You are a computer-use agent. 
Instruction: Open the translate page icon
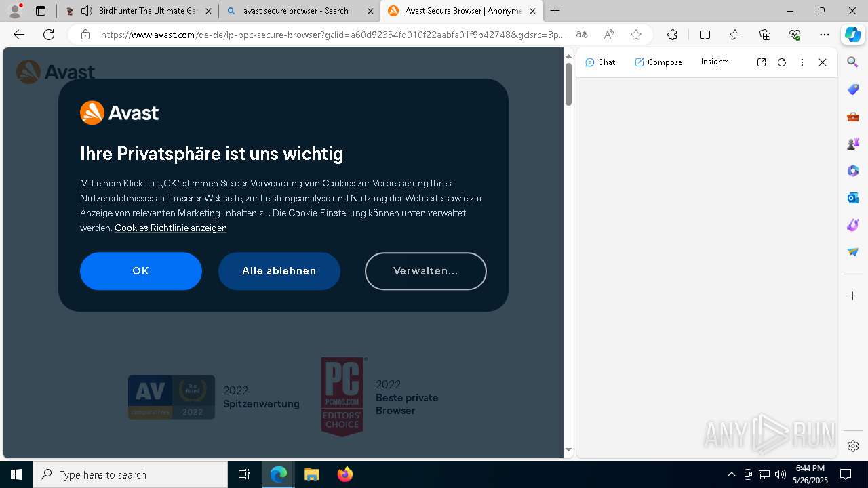pos(582,35)
